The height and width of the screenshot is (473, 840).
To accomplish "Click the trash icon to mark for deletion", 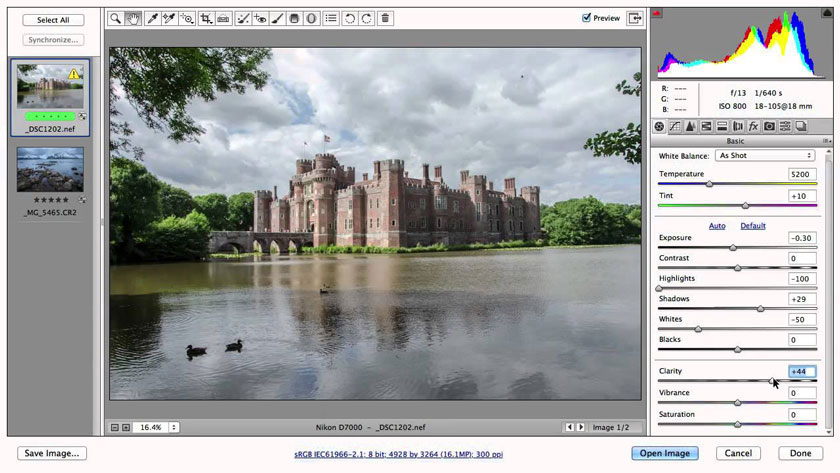I will (385, 18).
